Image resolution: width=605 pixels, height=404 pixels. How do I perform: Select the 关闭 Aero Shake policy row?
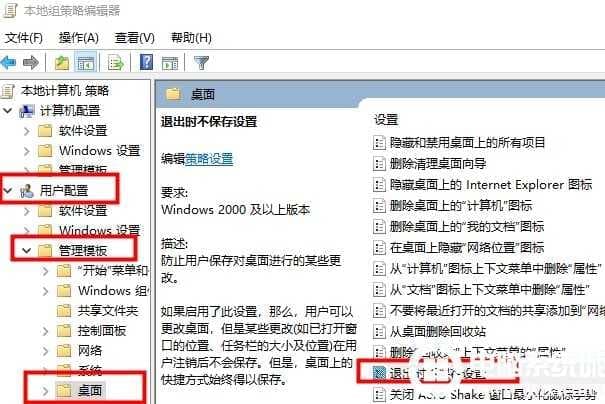pos(493,394)
